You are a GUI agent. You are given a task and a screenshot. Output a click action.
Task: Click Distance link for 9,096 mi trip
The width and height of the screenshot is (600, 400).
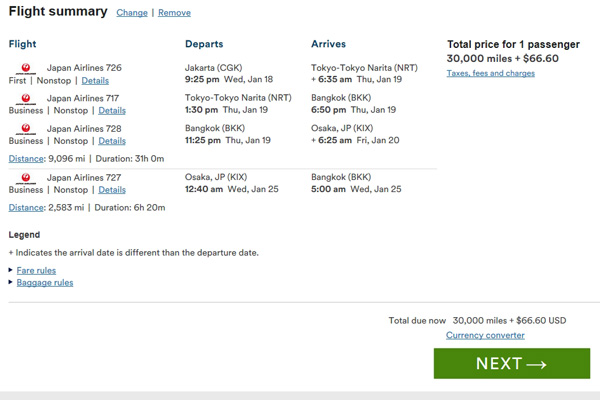tap(26, 158)
